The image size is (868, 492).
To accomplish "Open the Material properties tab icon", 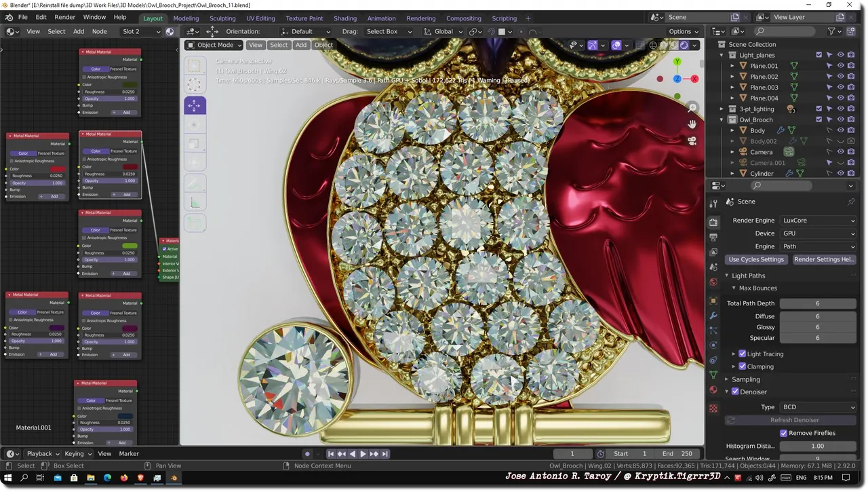I will pyautogui.click(x=713, y=390).
